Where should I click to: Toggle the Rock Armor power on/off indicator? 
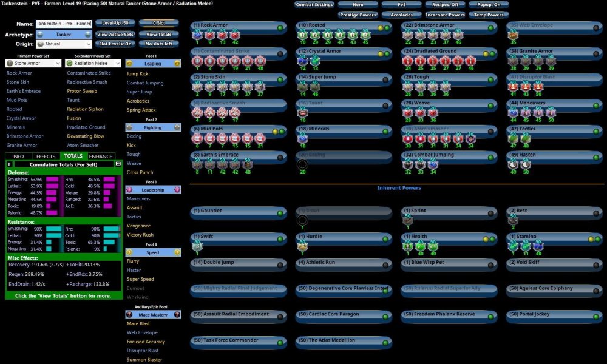(x=280, y=28)
